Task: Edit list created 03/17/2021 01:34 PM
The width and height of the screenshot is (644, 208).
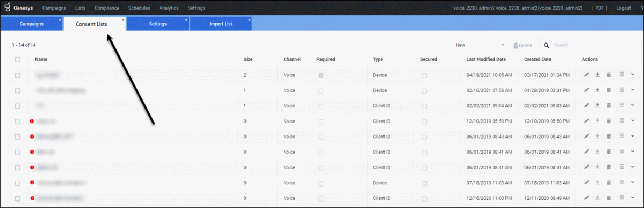Action: (587, 75)
